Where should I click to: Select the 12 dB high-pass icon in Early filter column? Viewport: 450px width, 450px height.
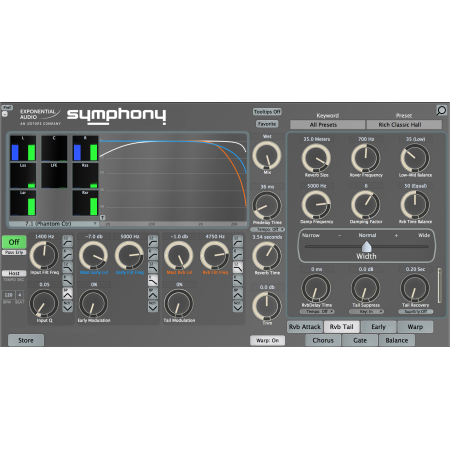[x=153, y=241]
